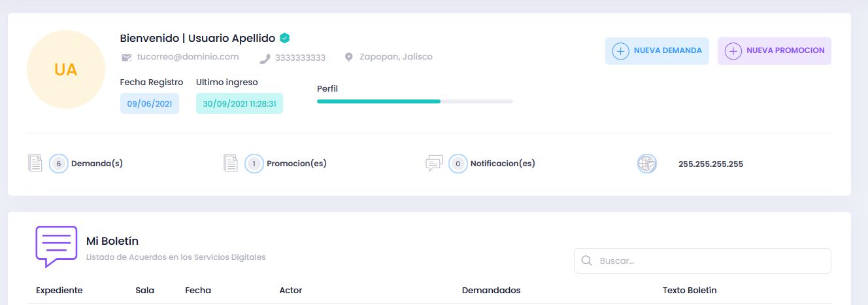The image size is (868, 305).
Task: Sort by the Expediente column header
Action: coord(59,290)
